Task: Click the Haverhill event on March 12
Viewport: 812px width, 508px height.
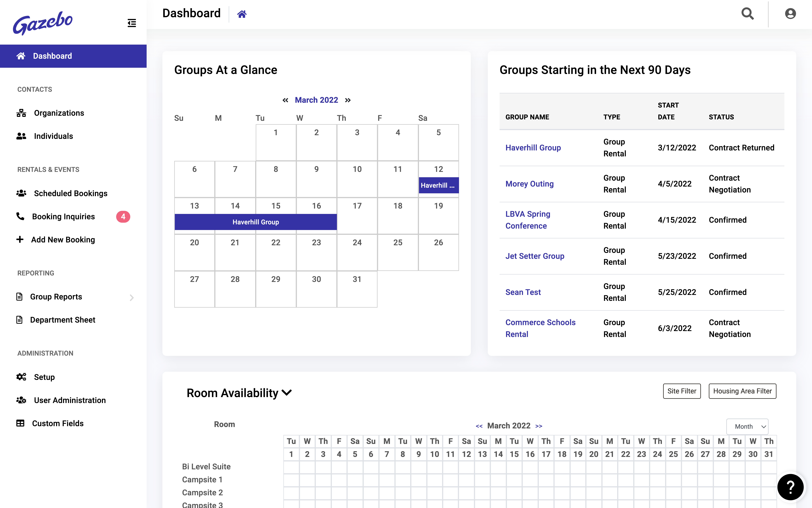Action: [x=439, y=185]
